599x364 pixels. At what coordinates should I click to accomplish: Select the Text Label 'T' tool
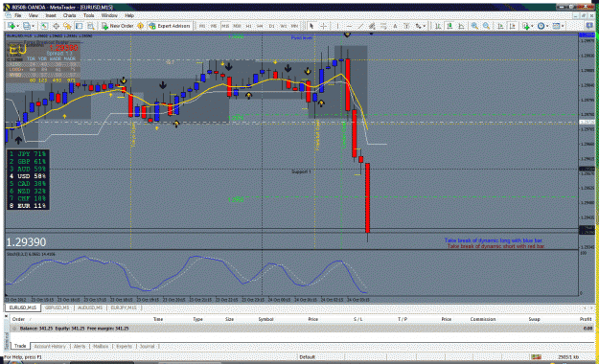point(406,26)
